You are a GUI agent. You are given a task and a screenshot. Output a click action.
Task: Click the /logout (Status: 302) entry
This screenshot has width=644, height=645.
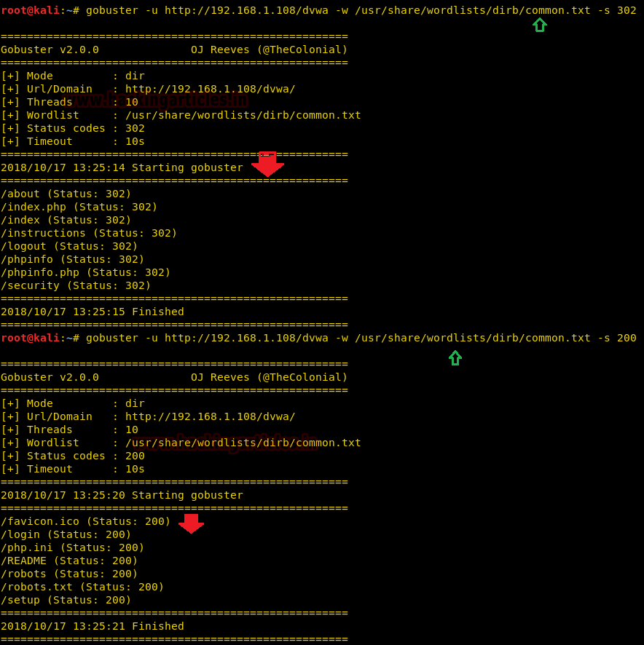69,246
